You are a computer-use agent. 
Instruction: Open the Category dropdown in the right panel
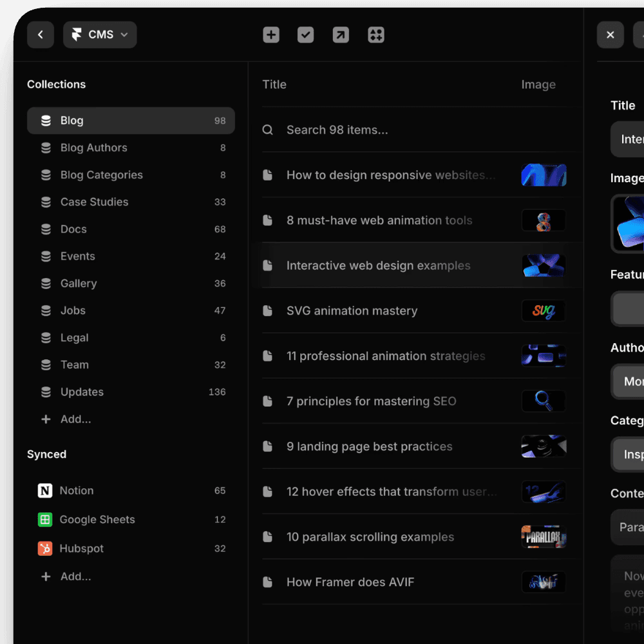tap(631, 454)
